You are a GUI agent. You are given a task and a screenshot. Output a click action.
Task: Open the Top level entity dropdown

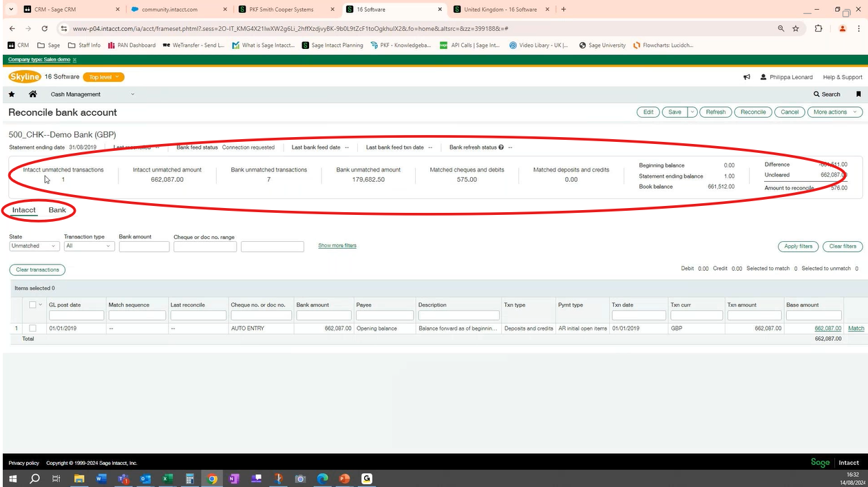pos(103,77)
